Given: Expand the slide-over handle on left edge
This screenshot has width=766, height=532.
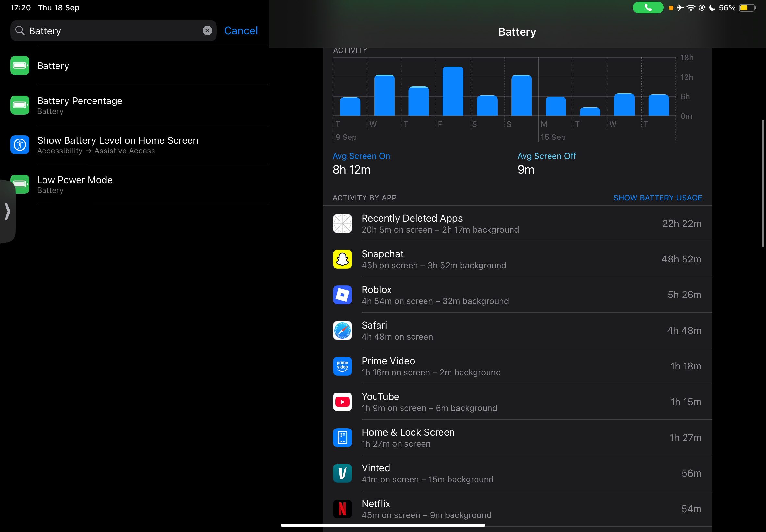Looking at the screenshot, I should tap(7, 211).
